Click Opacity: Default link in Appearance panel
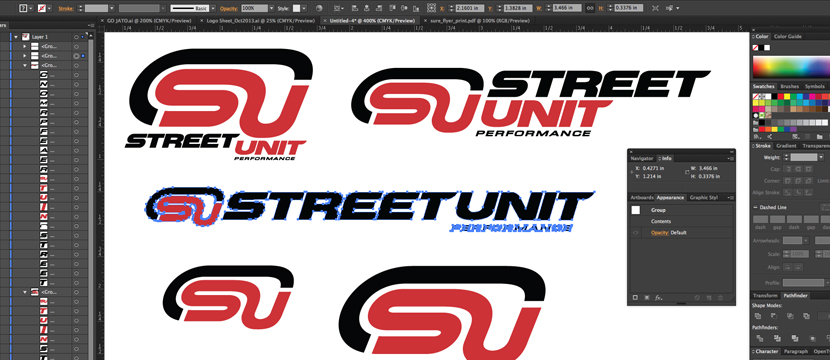 [669, 233]
